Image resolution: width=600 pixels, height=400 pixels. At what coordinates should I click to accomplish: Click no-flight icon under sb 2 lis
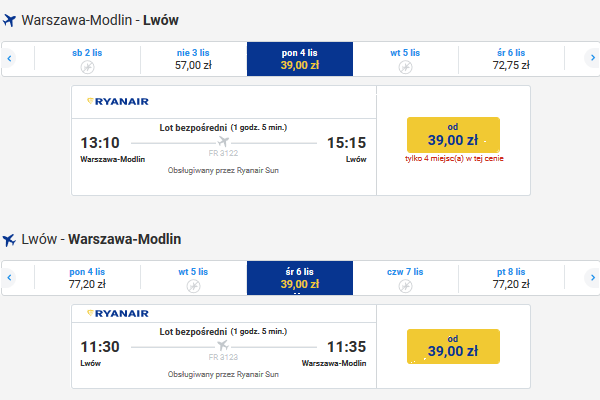click(x=87, y=67)
